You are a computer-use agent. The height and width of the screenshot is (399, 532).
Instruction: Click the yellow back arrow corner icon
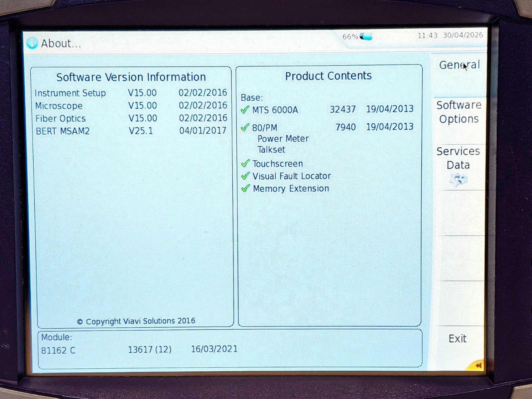point(476,365)
